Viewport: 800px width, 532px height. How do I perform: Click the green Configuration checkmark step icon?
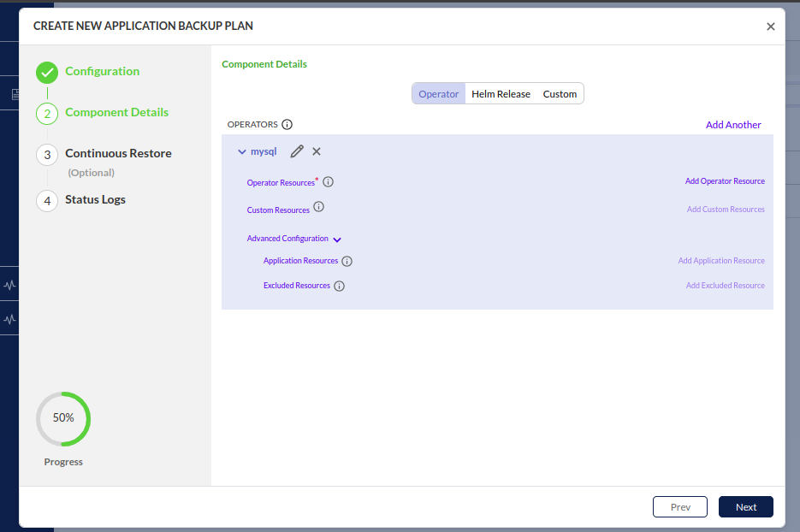[47, 73]
